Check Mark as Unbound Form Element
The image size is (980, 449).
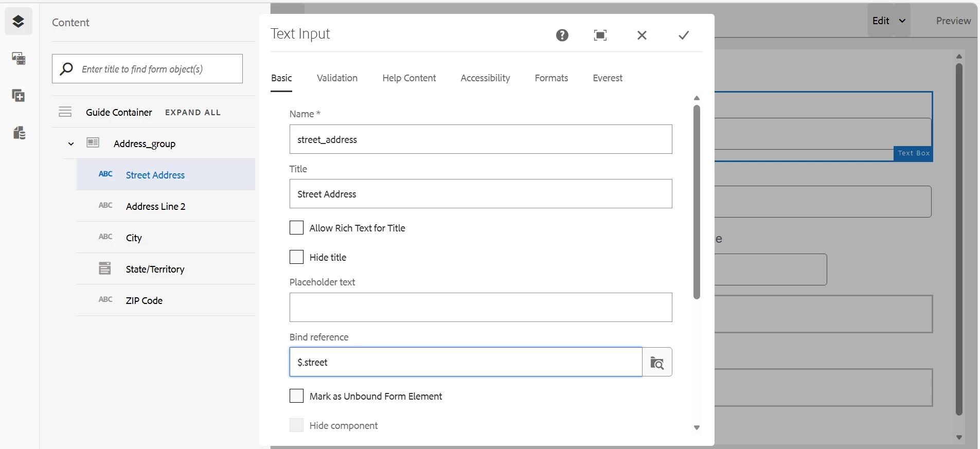click(x=296, y=396)
